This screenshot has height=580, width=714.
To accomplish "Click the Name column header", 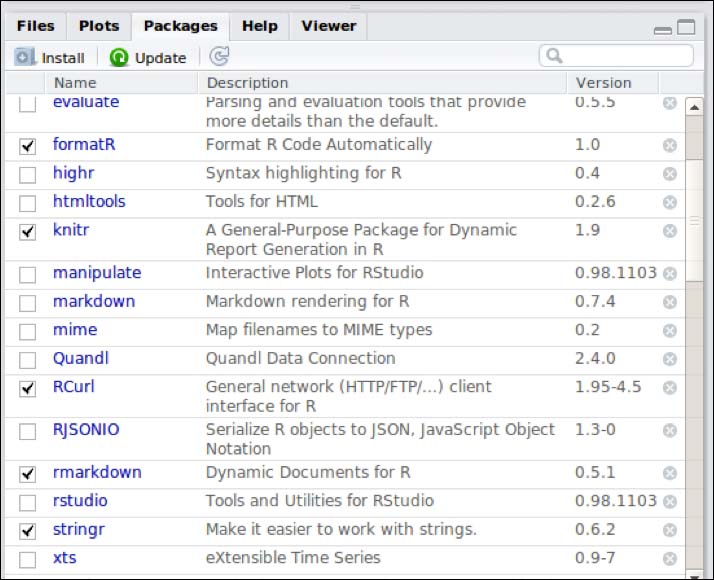I will coord(121,83).
